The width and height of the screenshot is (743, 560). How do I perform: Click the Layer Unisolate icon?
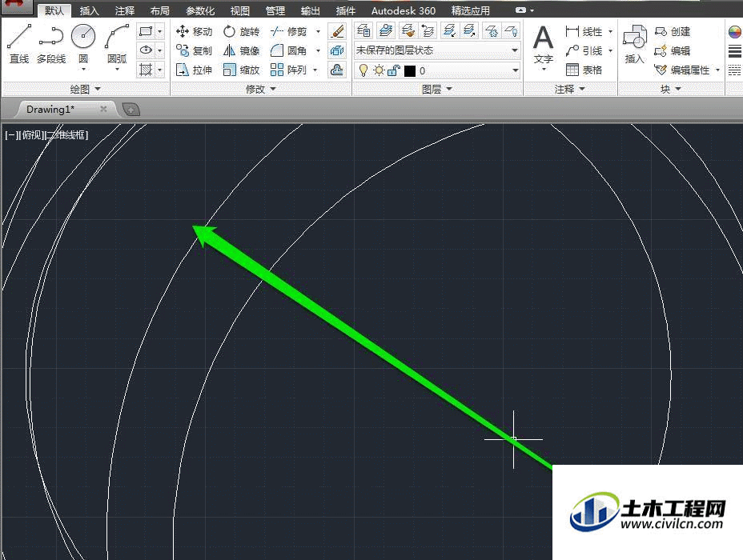[470, 31]
